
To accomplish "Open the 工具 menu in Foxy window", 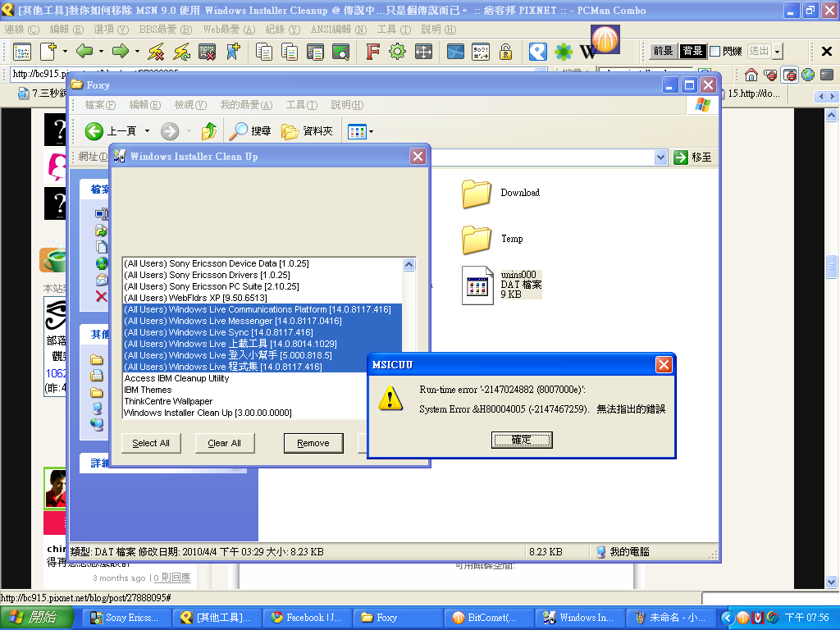I will tap(302, 105).
